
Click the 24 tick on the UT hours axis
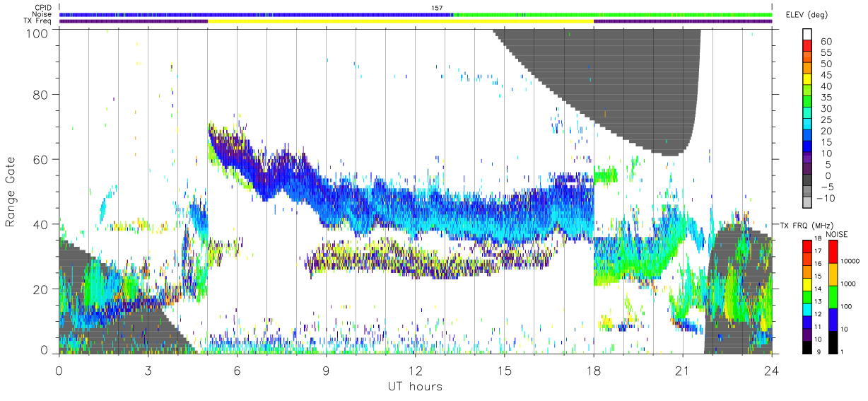pyautogui.click(x=772, y=370)
